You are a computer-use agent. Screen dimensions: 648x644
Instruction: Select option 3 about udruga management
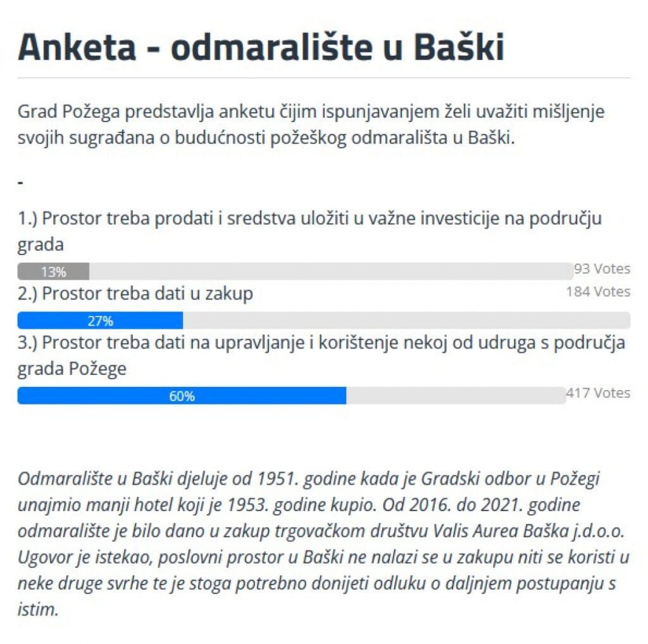[321, 356]
